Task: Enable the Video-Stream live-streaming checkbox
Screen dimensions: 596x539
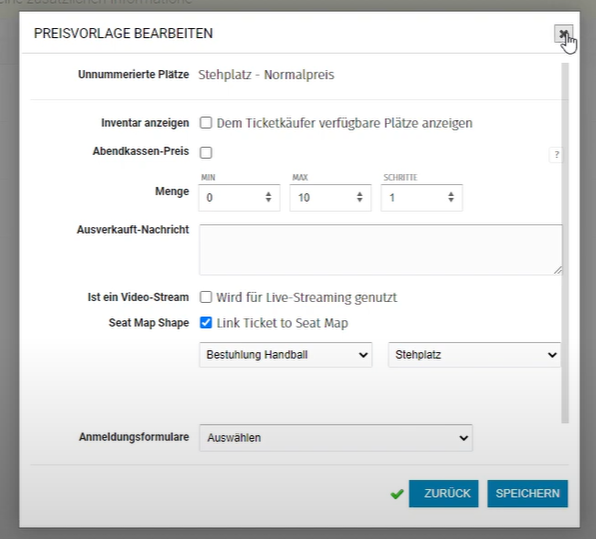Action: tap(206, 297)
